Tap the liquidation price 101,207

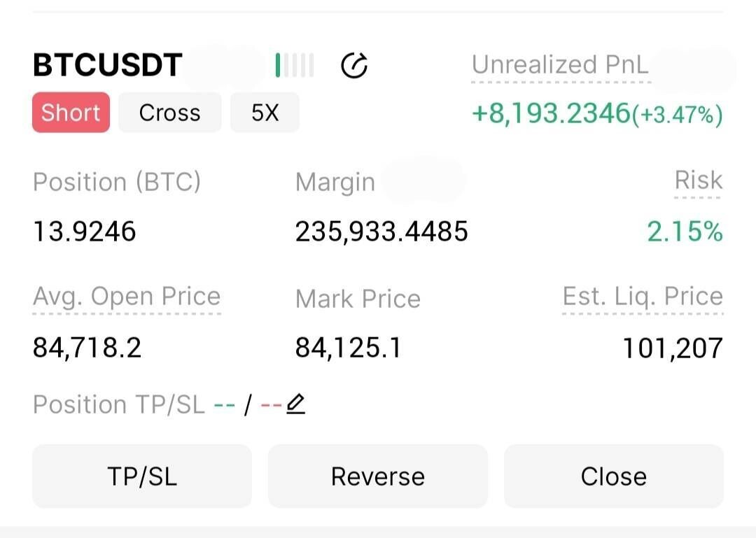[672, 347]
